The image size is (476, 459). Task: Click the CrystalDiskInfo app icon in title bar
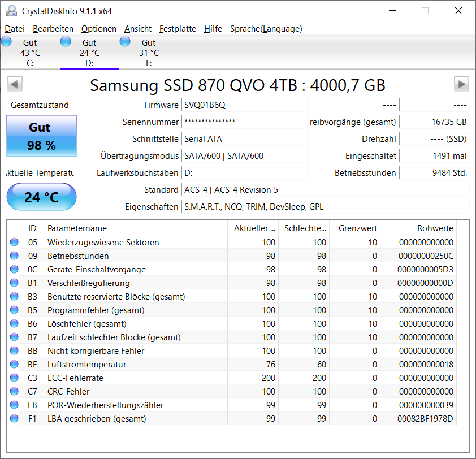pyautogui.click(x=11, y=11)
